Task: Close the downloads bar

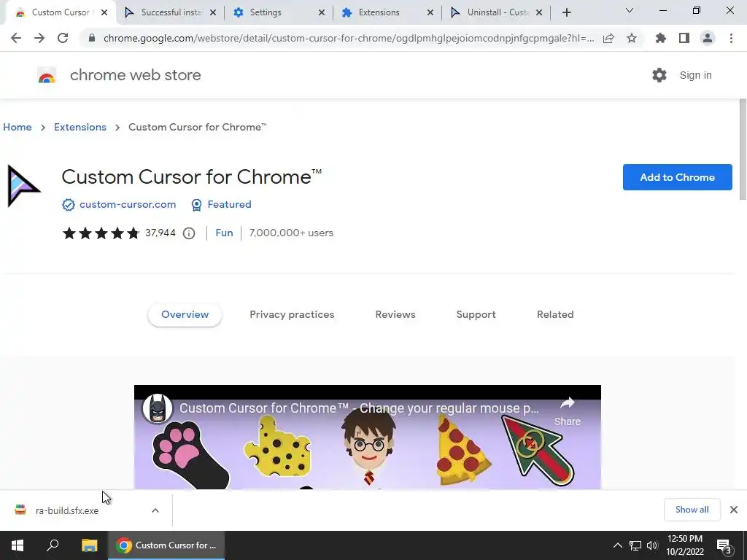Action: click(x=734, y=510)
